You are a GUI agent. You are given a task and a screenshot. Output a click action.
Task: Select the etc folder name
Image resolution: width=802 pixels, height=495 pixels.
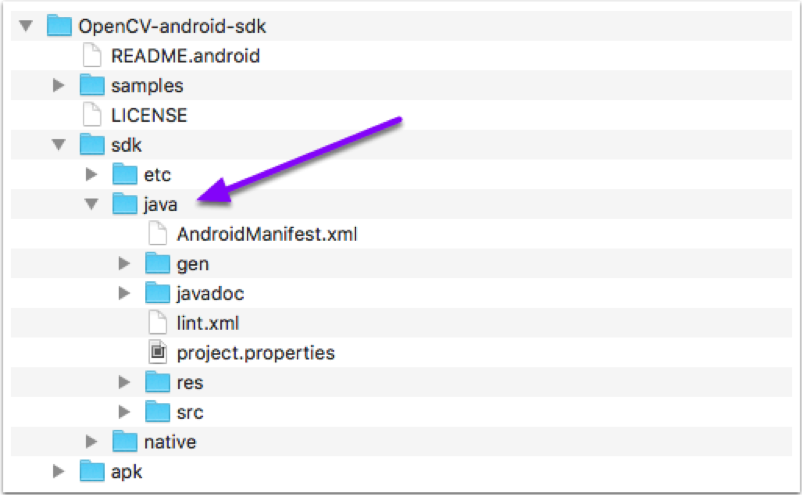pos(158,175)
